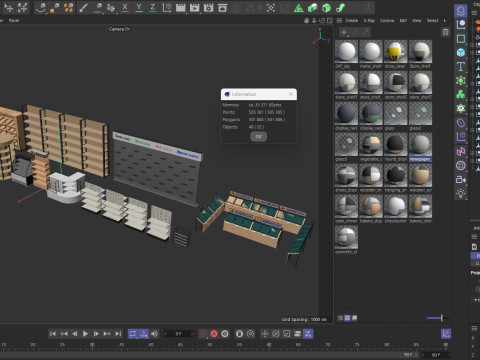
Task: Expand more Material Manager menus arrow
Action: click(444, 21)
